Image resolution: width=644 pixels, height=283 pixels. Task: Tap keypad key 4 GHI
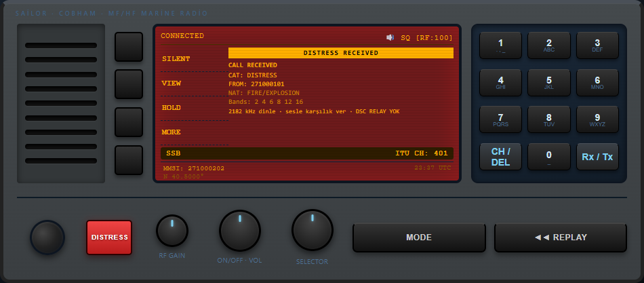[x=500, y=83]
